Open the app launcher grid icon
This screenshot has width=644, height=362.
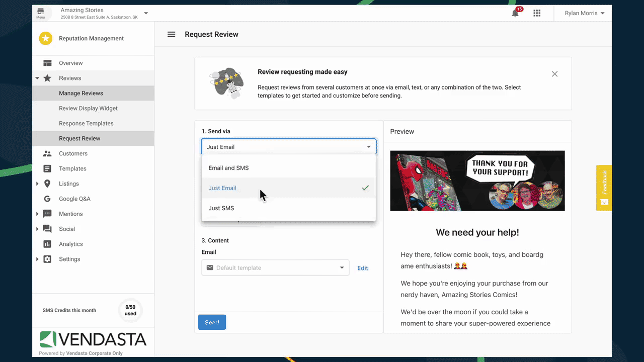point(537,13)
